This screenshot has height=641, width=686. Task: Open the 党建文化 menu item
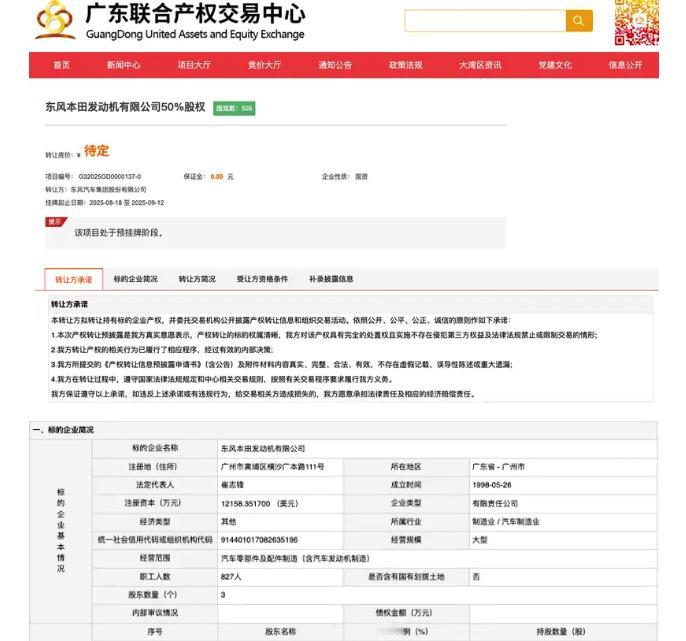click(555, 65)
